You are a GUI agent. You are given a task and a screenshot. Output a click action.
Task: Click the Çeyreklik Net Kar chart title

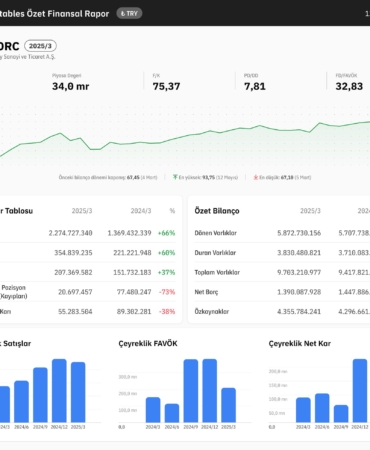coord(300,344)
